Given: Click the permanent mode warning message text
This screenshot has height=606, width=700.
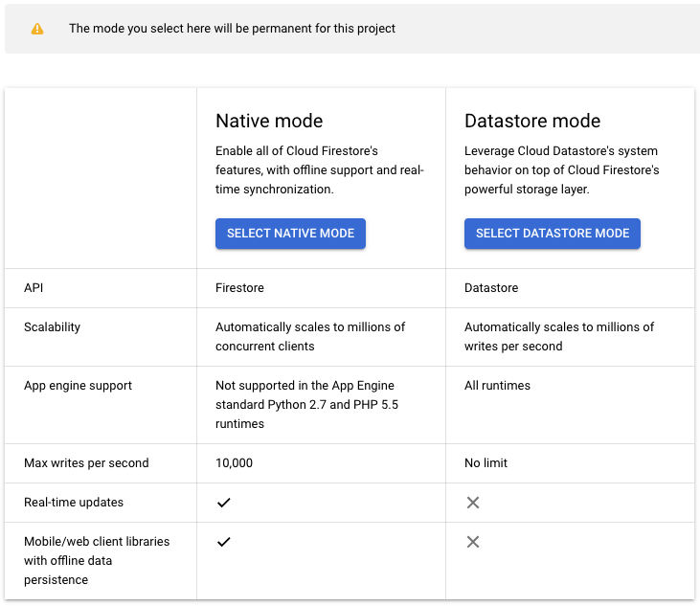Looking at the screenshot, I should tap(232, 29).
